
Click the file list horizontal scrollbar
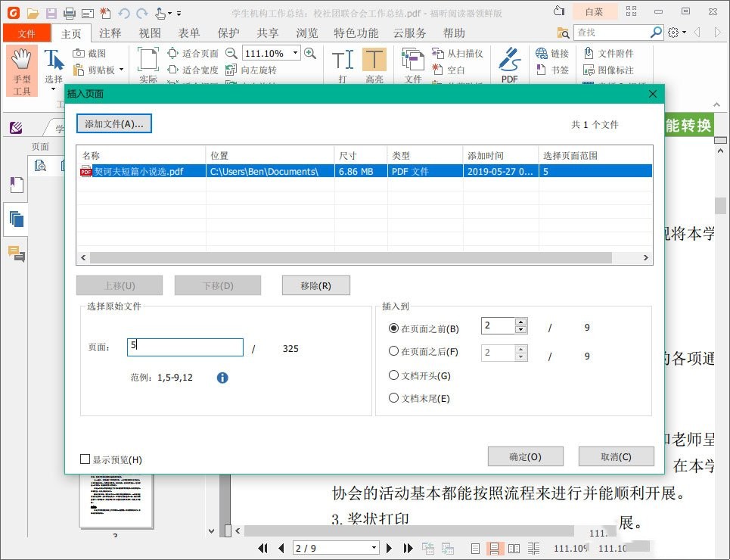pos(350,257)
